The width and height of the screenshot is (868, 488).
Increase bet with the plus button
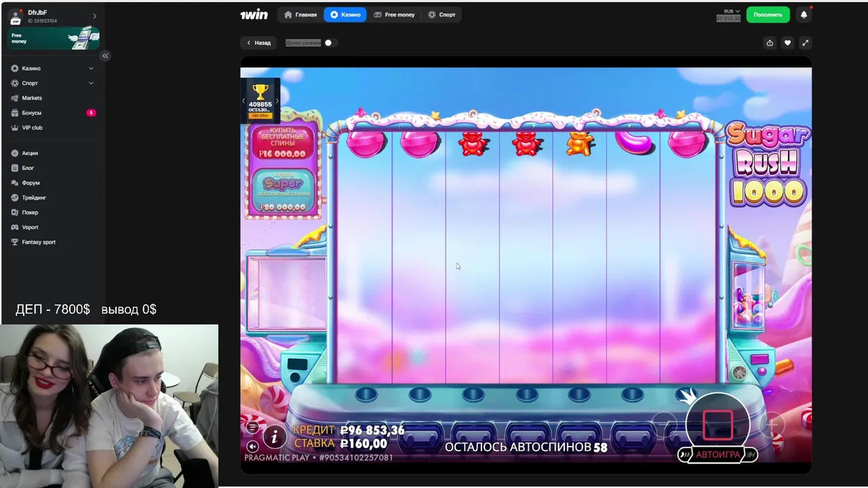772,426
